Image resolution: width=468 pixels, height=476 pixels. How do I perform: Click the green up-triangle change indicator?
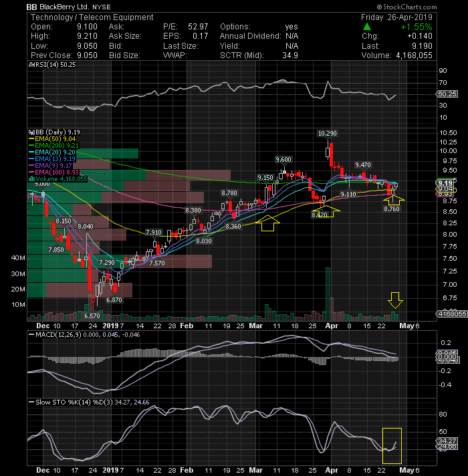point(366,27)
